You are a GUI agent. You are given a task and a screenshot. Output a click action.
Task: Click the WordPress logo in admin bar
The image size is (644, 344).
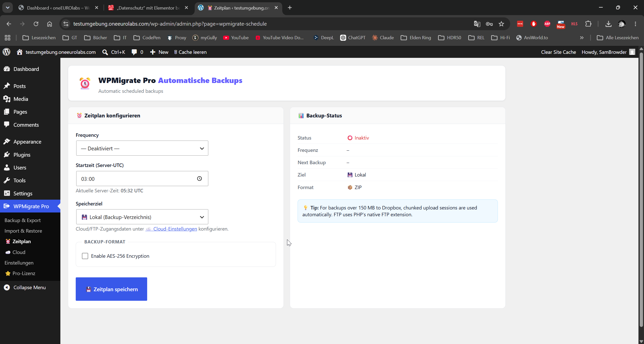(x=7, y=52)
